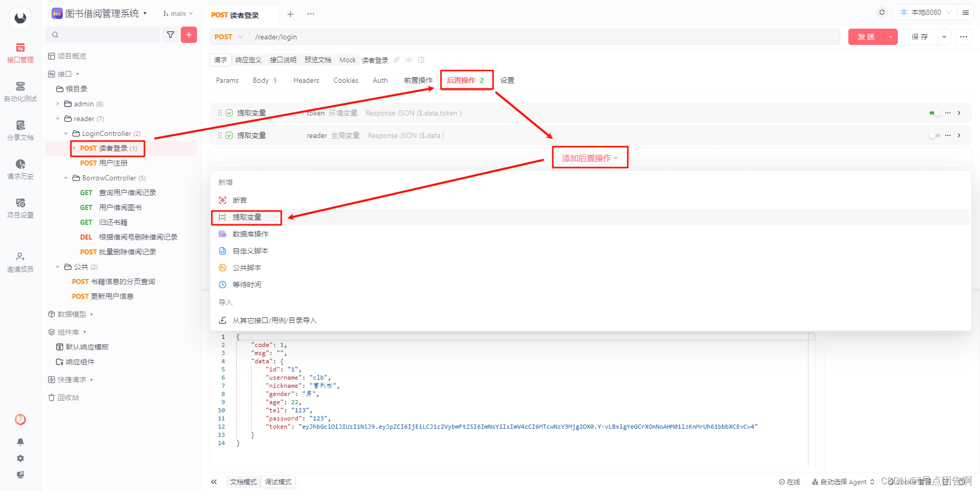Screen dimensions: 980x491
Task: Switch to 调试模式
Action: 278,482
